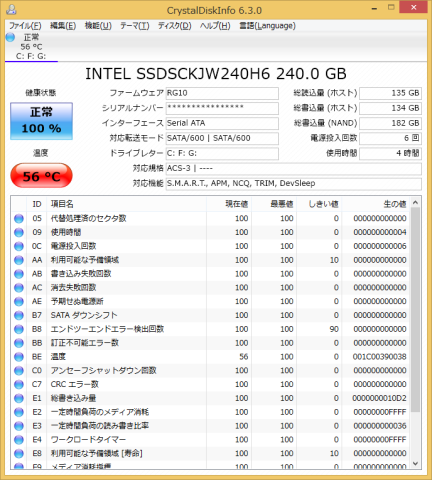Viewport: 432px width, 480px height.
Task: Open the ファイル(F) menu
Action: pyautogui.click(x=25, y=26)
